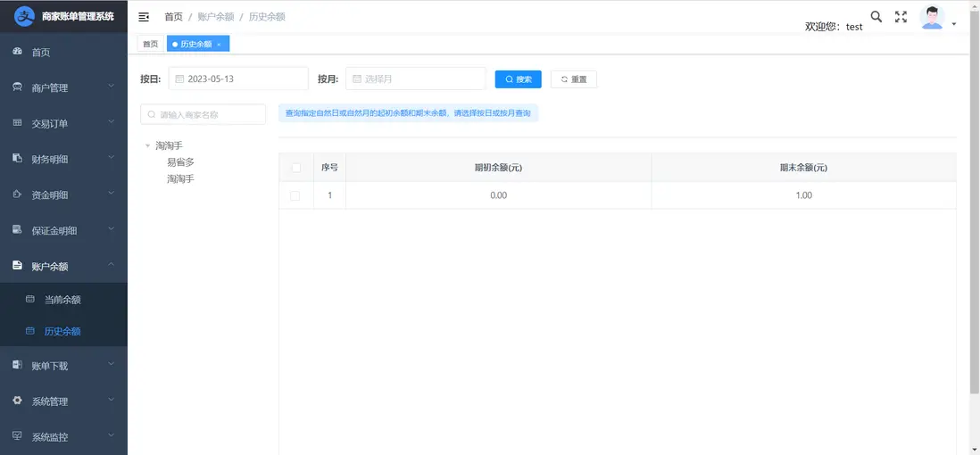Click the 资金明细 sidebar icon
Viewport: 980px width, 455px height.
(x=18, y=194)
